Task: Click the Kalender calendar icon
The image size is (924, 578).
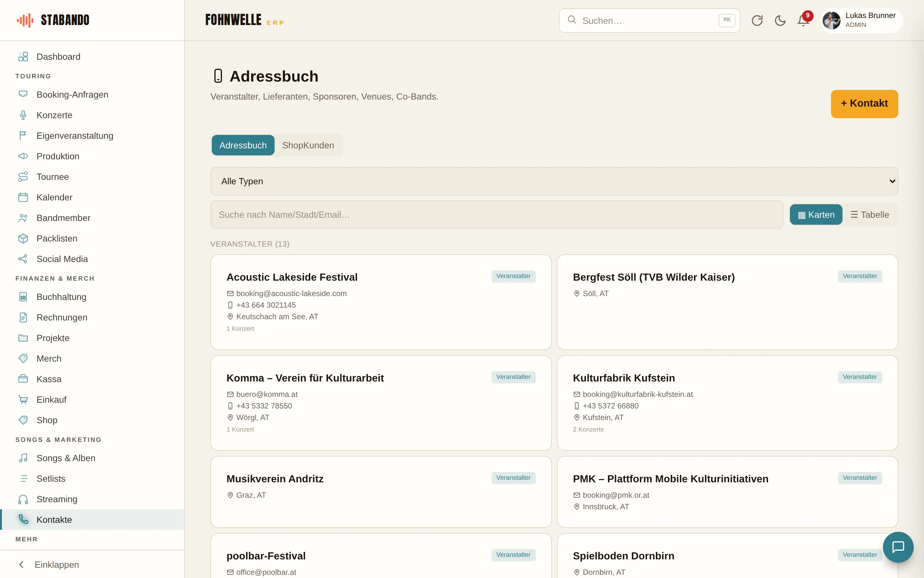Action: (x=23, y=197)
